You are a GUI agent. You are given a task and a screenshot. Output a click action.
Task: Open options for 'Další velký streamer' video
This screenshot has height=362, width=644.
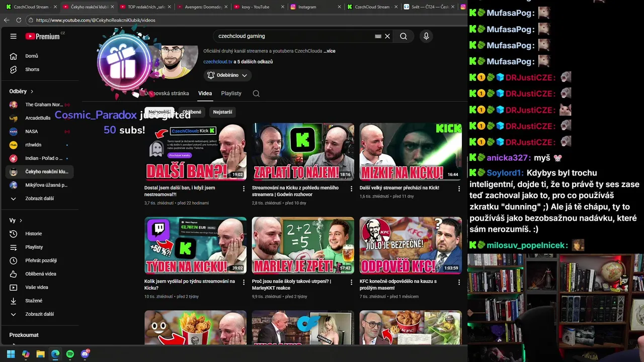pos(459,189)
